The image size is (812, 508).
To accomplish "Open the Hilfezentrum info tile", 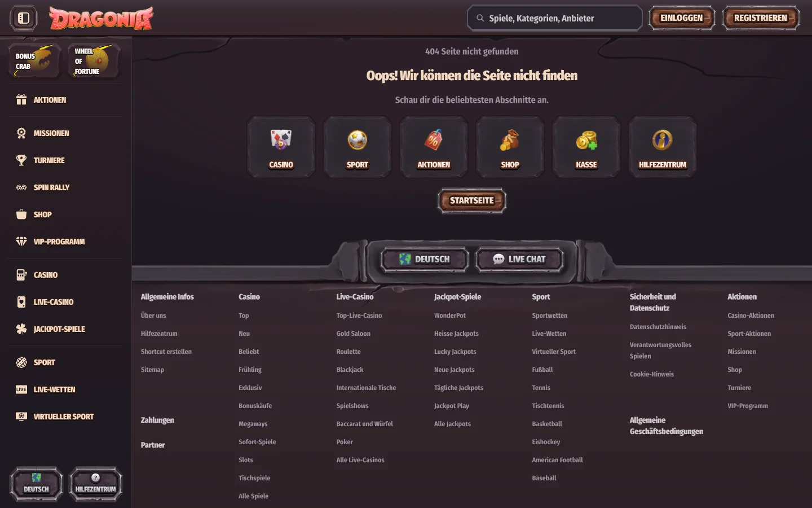I will [x=663, y=147].
